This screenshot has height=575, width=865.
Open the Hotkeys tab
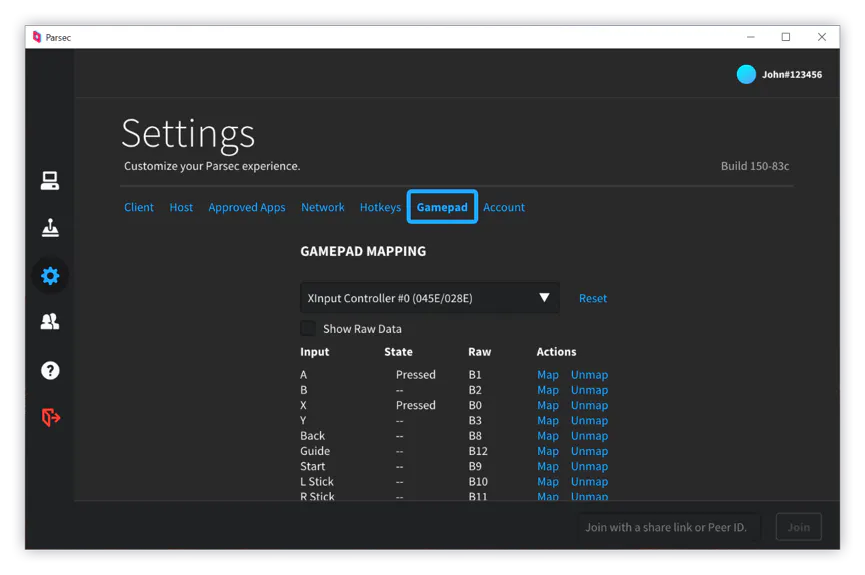click(380, 207)
